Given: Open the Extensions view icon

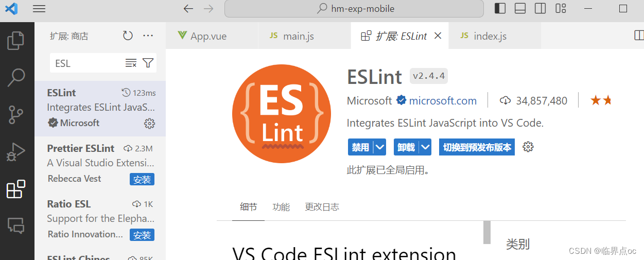Looking at the screenshot, I should coord(16,189).
